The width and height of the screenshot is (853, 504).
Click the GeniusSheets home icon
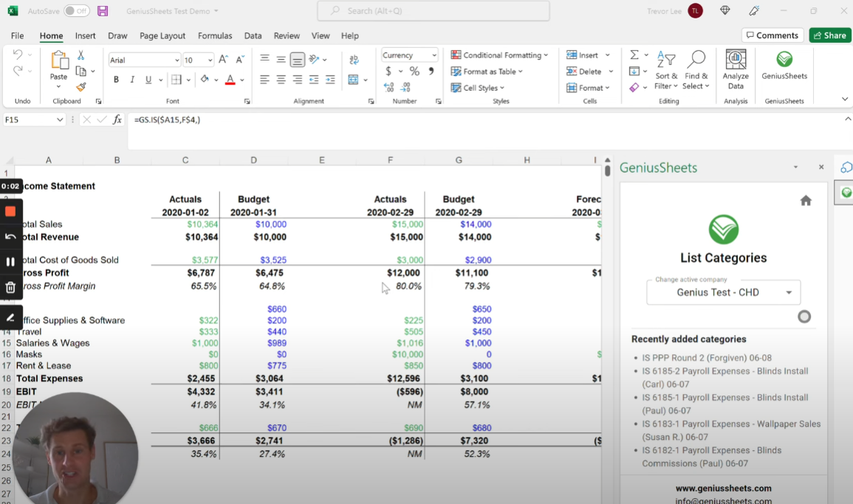(x=806, y=201)
